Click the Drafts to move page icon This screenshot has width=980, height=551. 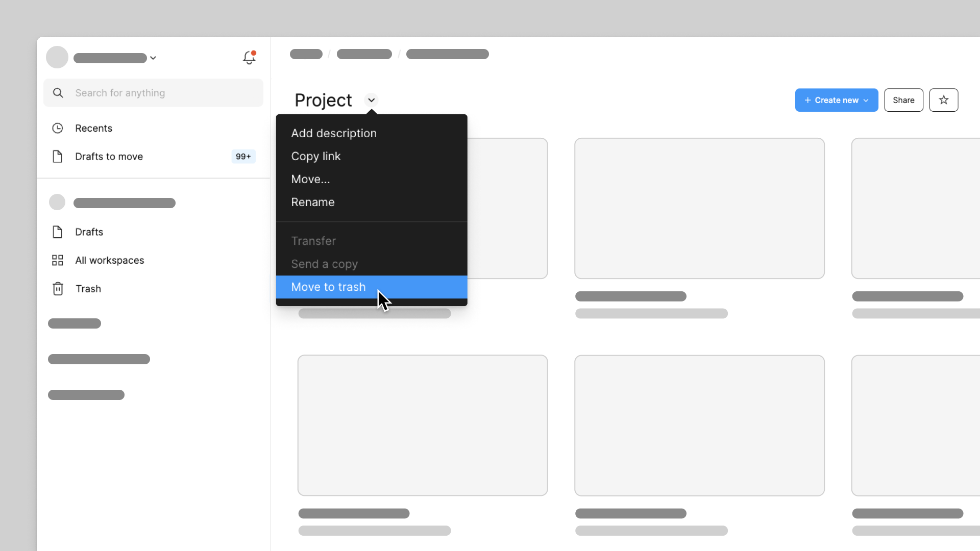[57, 157]
